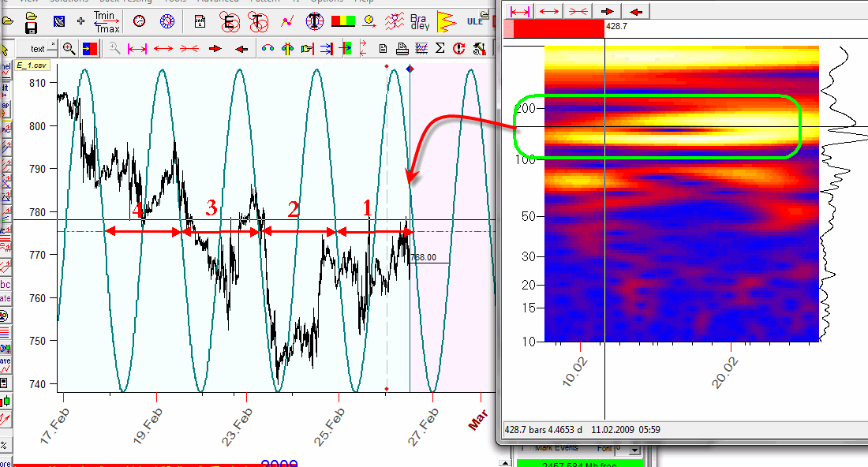Click the T in blue circle icon

[x=314, y=21]
